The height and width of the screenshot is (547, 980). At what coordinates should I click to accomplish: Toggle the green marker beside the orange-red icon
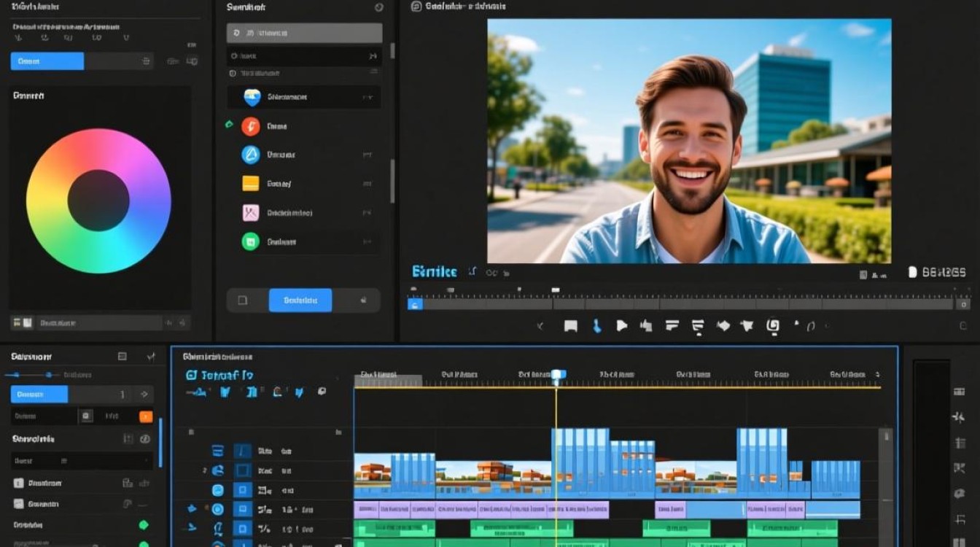[x=230, y=125]
